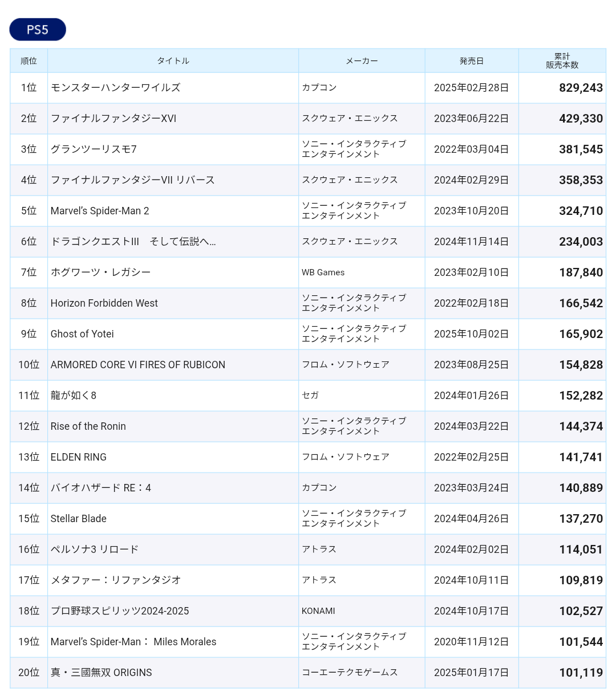The height and width of the screenshot is (696, 616).
Task: Click the タイトル column header
Action: pyautogui.click(x=173, y=61)
